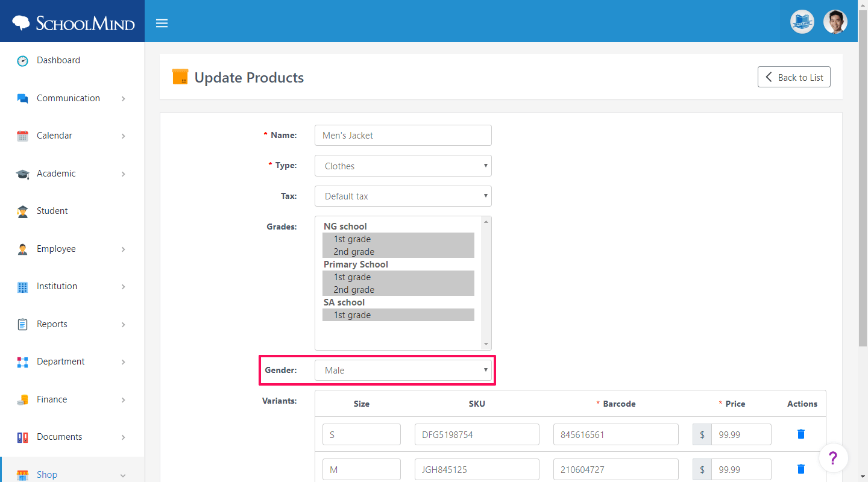Select 1st grade under NG school
The height and width of the screenshot is (482, 868).
[398, 239]
